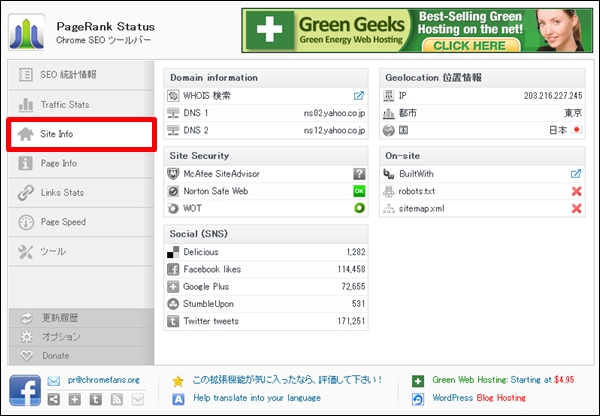Open WordPress Blog Hosting link
Viewport: 600px width, 416px height.
479,398
